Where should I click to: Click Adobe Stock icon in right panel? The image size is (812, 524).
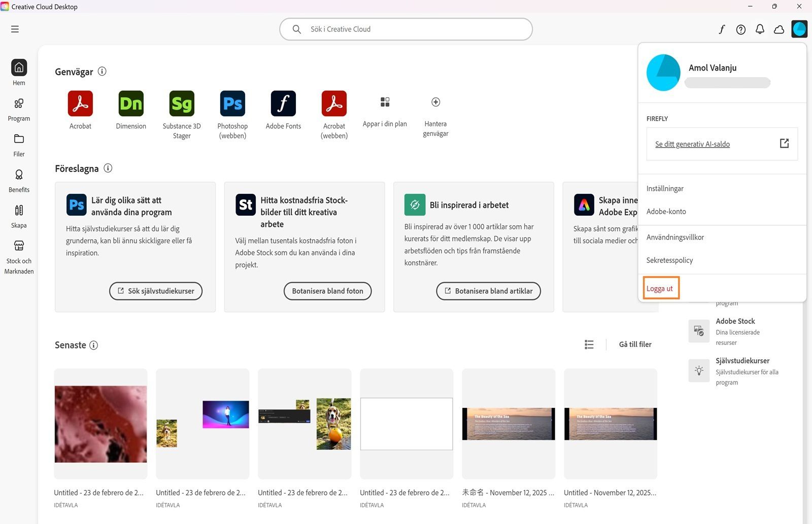point(699,331)
